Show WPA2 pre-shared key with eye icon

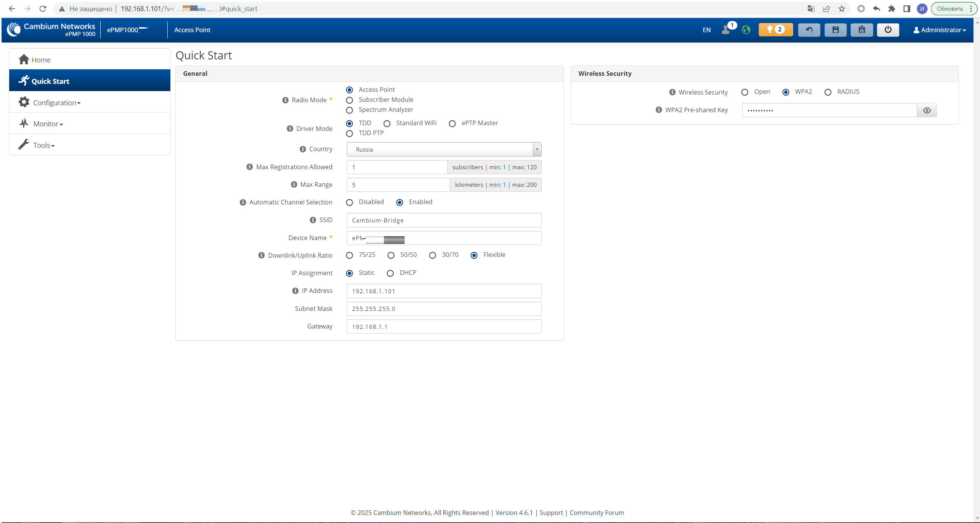pyautogui.click(x=927, y=110)
